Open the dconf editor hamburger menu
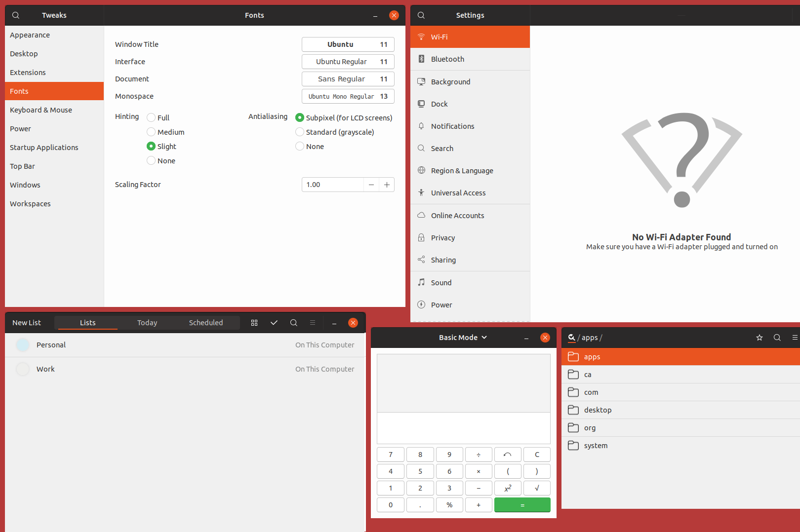Screen dimensions: 800x532 [x=795, y=338]
